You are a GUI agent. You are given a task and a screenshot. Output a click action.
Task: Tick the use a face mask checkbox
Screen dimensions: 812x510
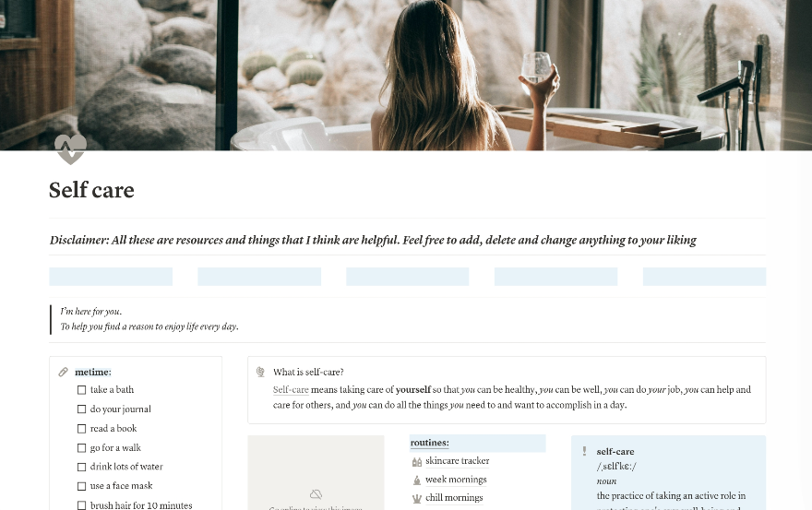coord(81,486)
